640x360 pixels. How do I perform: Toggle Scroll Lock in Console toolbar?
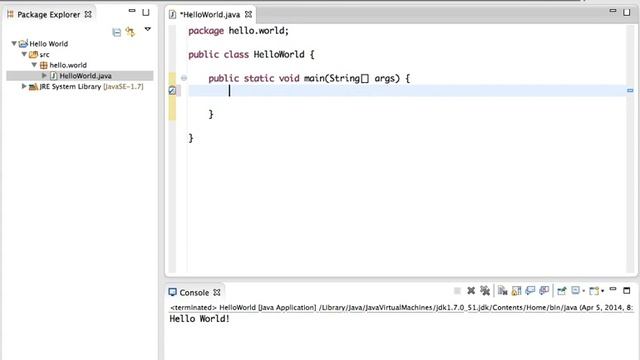(516, 291)
